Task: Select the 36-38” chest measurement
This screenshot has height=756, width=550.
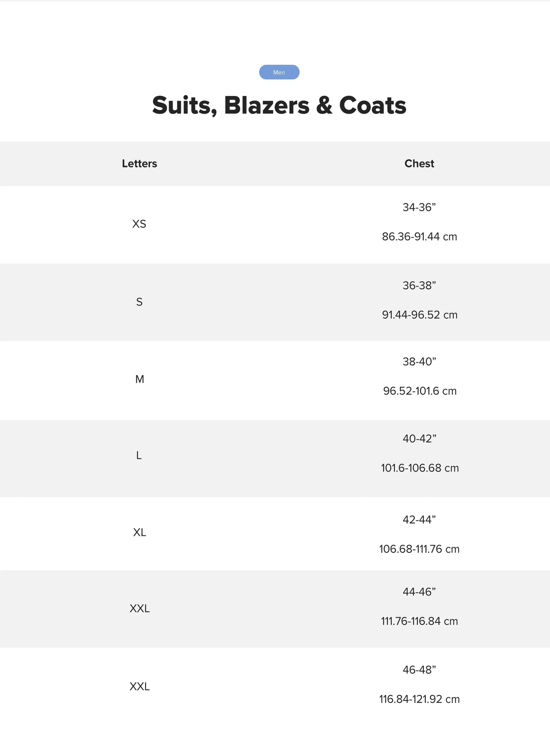Action: tap(419, 285)
